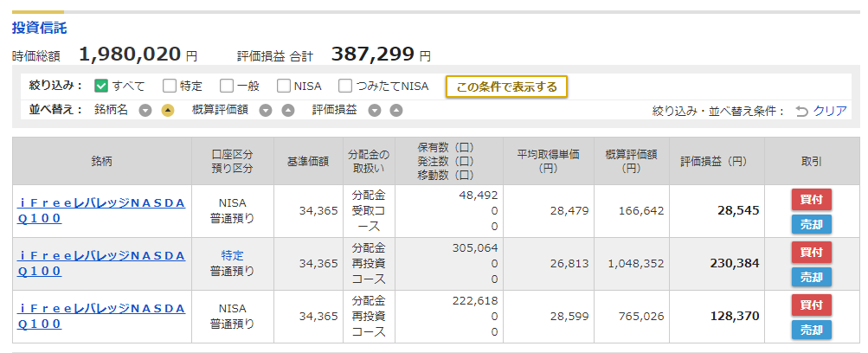Screen dimensions: 868x353
Task: Click the 並べ替え label
Action: 55,110
